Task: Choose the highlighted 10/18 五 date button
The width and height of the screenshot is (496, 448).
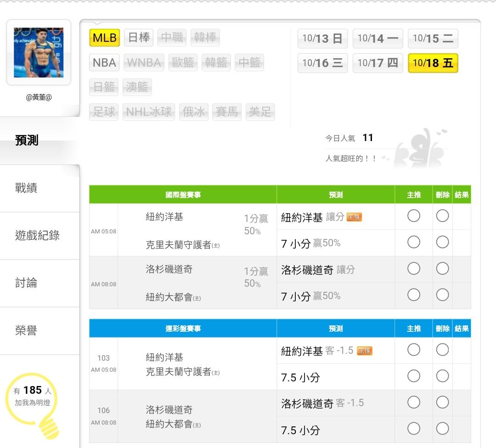Action: coord(433,63)
